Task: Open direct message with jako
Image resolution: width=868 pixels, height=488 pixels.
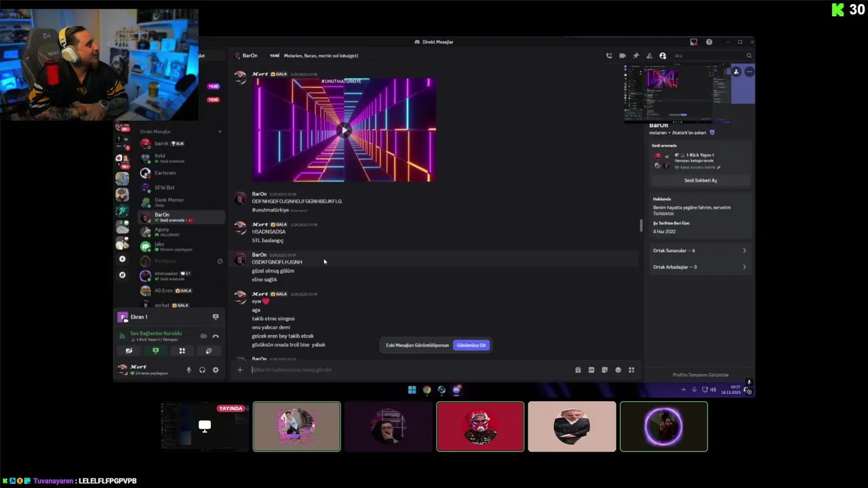Action: point(182,246)
